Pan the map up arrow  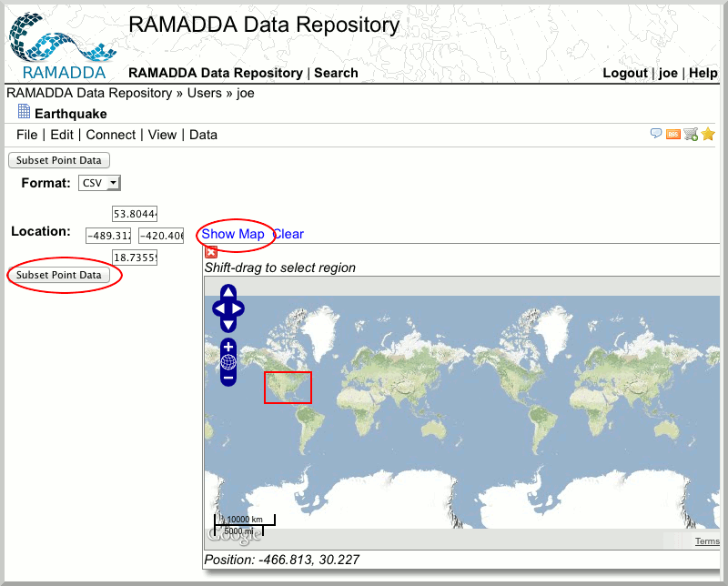point(228,293)
